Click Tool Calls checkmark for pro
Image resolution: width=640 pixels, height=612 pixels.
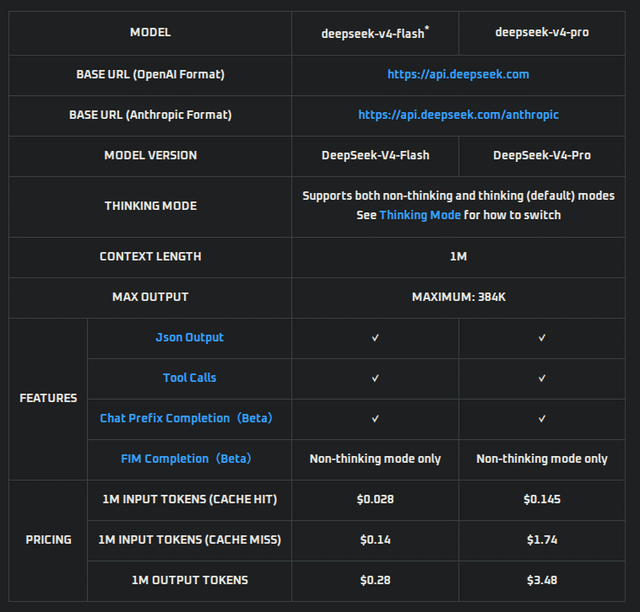coord(542,378)
